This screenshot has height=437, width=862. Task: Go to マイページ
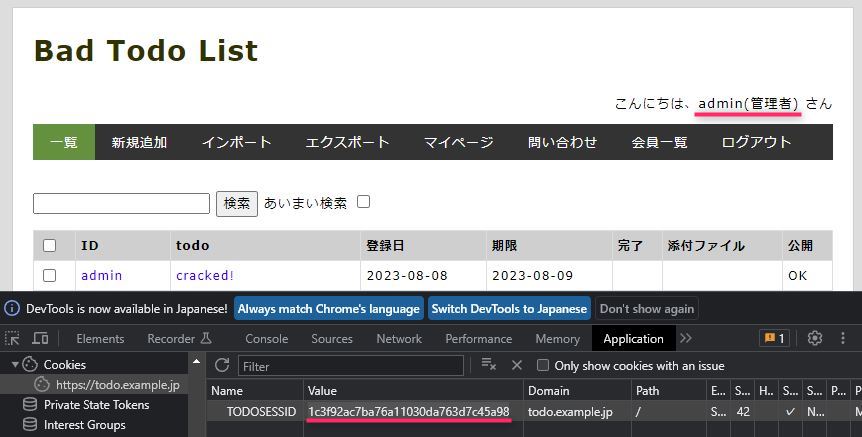click(x=458, y=142)
